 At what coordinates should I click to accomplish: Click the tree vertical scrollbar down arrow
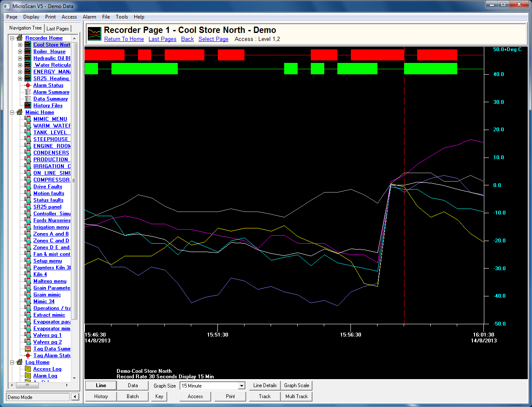pos(75,378)
